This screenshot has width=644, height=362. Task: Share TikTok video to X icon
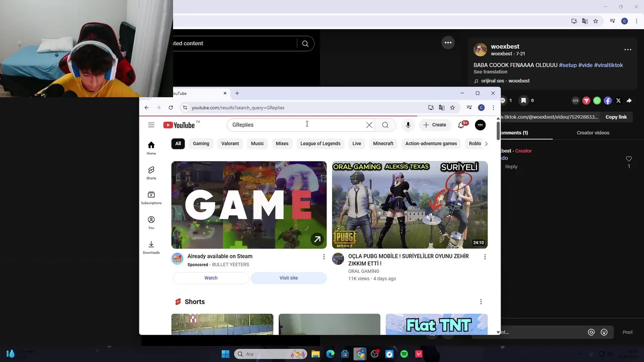point(618,101)
